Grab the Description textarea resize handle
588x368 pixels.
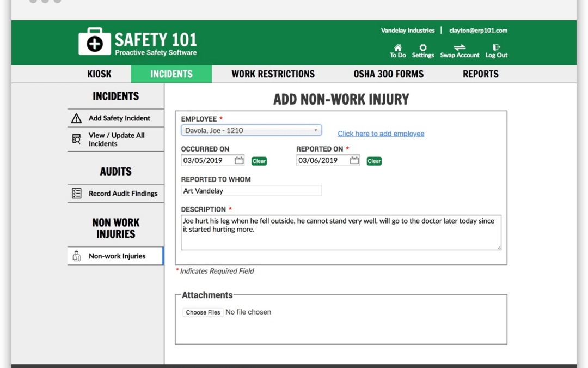coord(499,248)
